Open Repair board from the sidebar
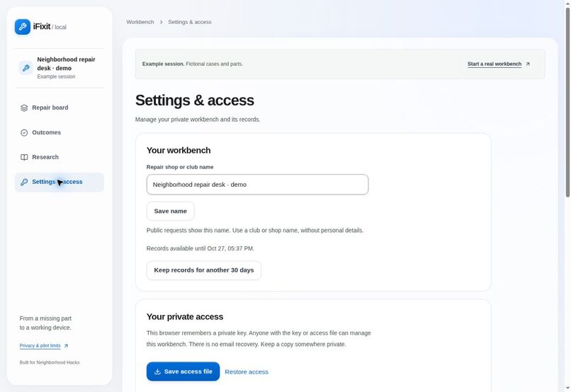571x392 pixels. [60, 108]
